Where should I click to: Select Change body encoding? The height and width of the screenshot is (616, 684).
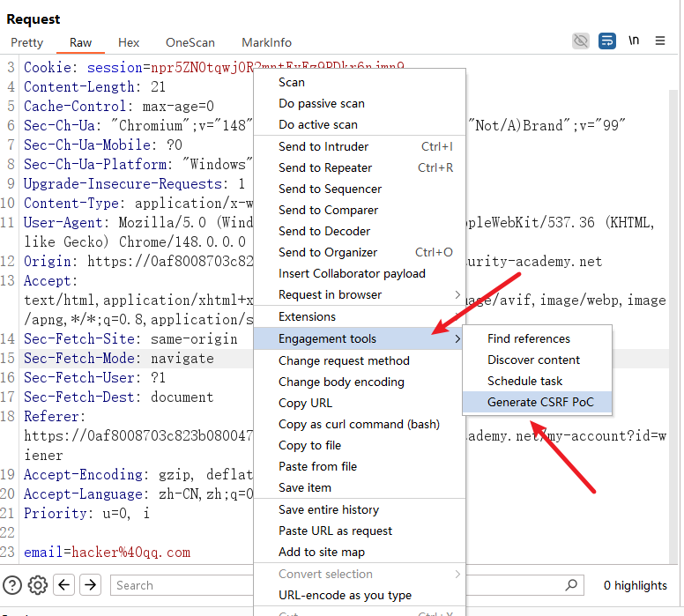pyautogui.click(x=360, y=382)
